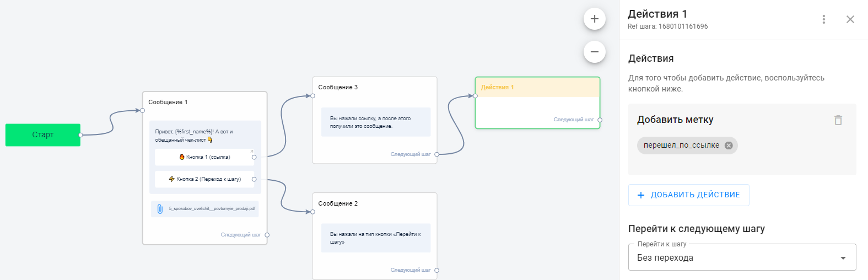Screen dimensions: 868x280
Task: Delete the Добавить метку action with trash icon
Action: pos(838,120)
